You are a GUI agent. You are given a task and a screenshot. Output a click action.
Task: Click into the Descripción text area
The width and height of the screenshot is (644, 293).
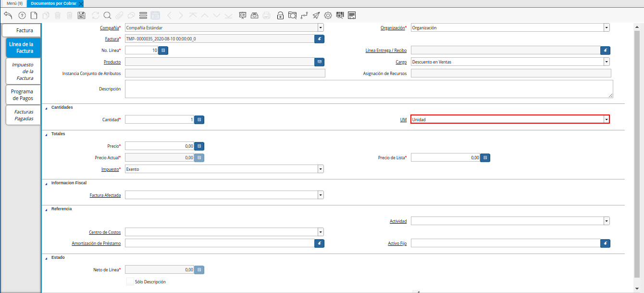click(x=368, y=89)
